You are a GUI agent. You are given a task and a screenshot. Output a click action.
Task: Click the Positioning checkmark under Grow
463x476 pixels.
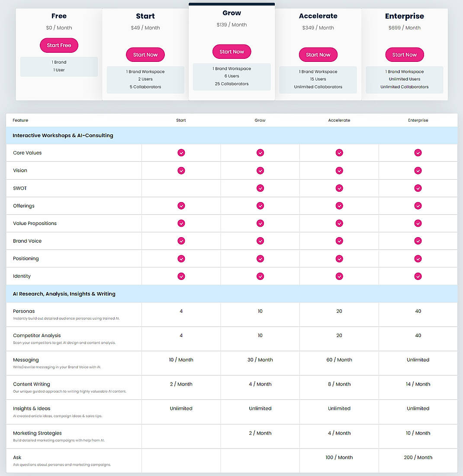pyautogui.click(x=260, y=258)
